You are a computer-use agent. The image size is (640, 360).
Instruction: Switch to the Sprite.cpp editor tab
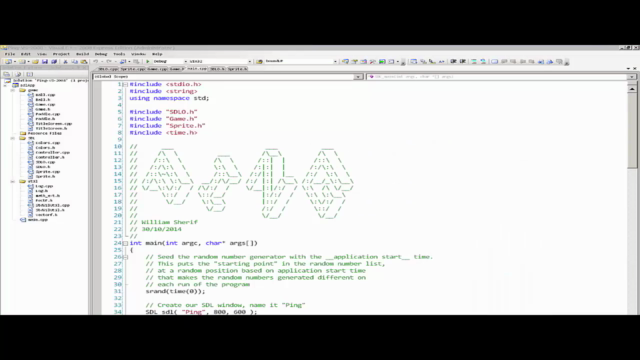tap(133, 69)
